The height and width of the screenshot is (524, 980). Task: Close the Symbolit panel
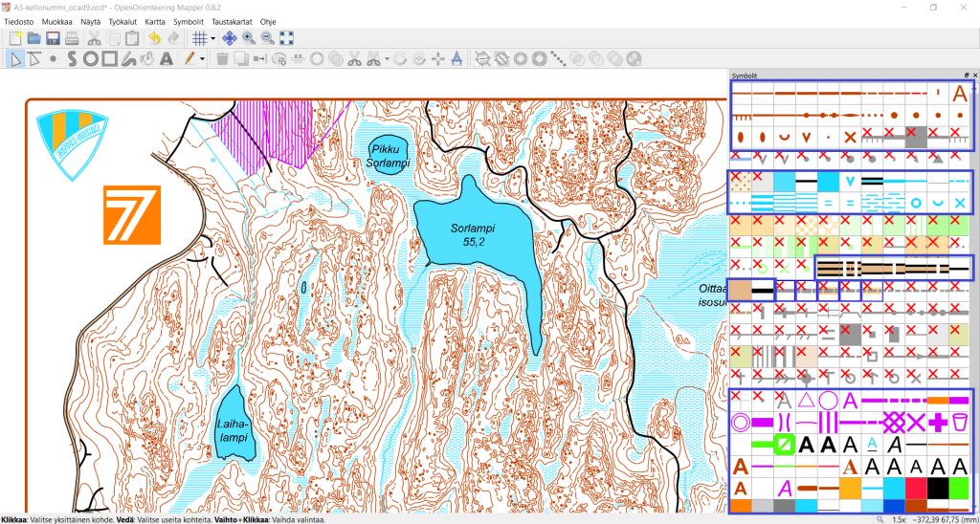point(975,75)
